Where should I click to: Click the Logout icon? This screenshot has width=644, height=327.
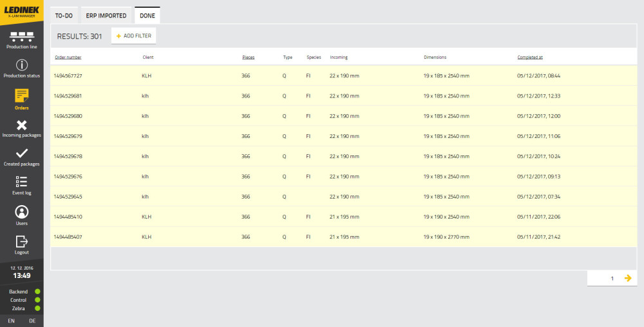point(22,241)
